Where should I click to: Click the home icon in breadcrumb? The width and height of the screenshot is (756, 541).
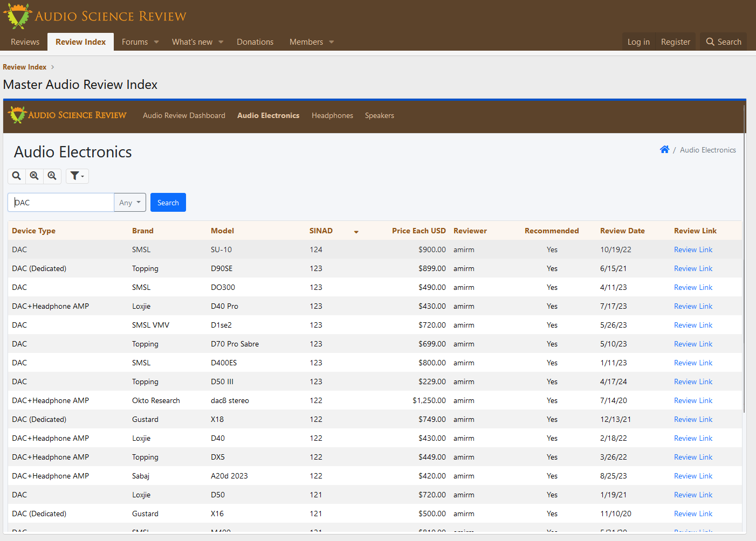pyautogui.click(x=664, y=150)
